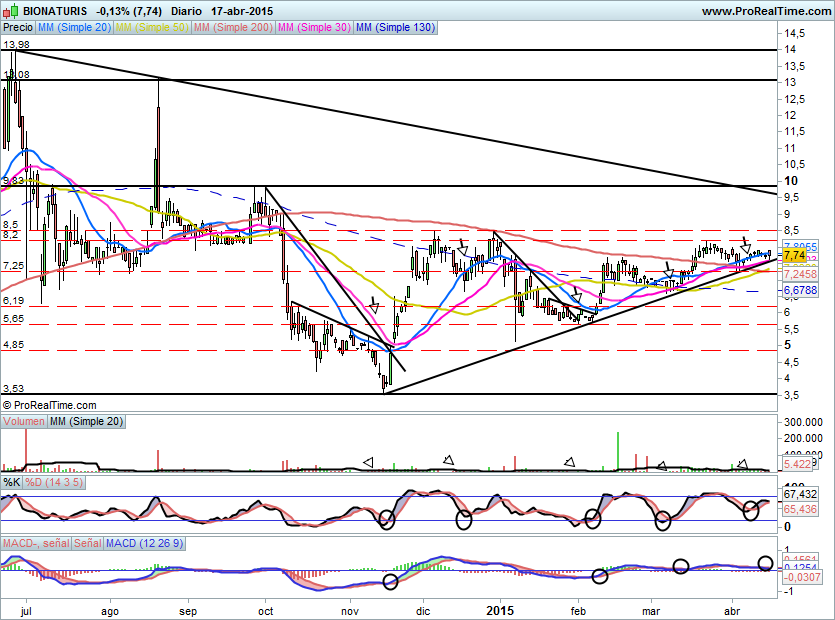Click the 6,19 dashed level label
The image size is (835, 620).
[13, 301]
